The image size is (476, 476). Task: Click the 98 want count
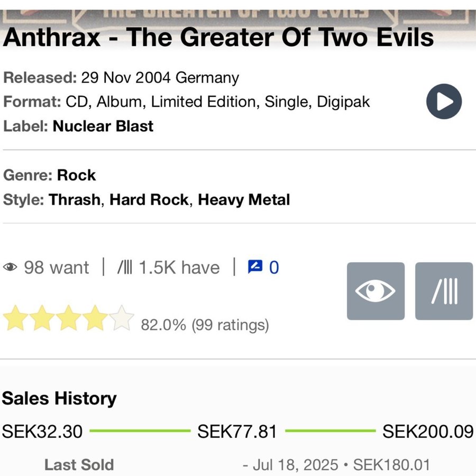[x=57, y=268]
